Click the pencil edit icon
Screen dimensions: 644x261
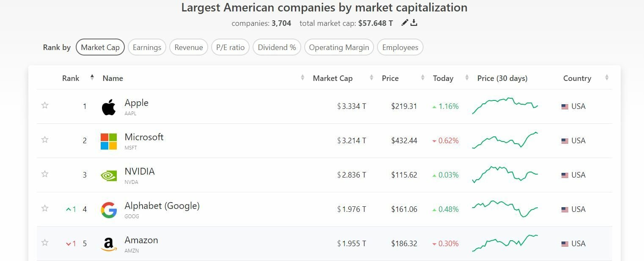click(x=405, y=23)
